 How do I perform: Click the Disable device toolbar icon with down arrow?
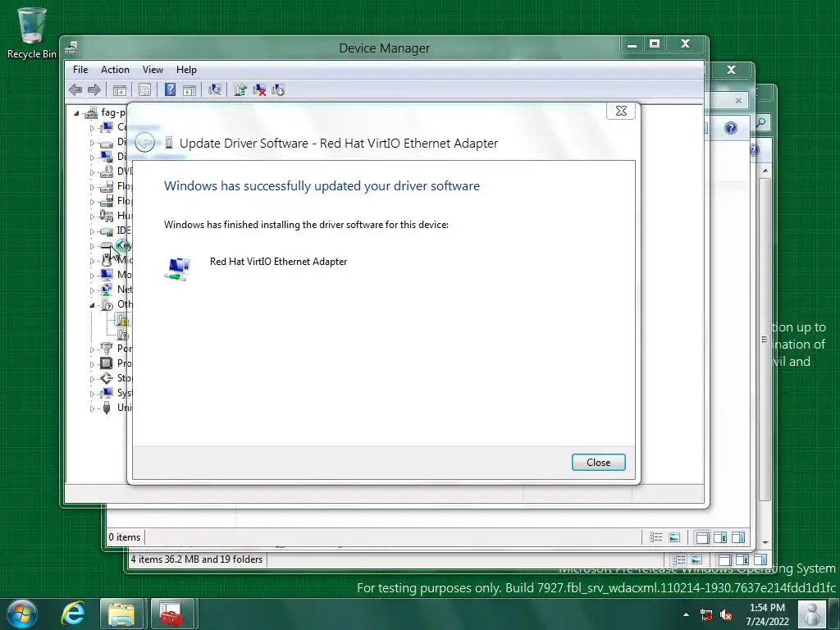pyautogui.click(x=278, y=89)
